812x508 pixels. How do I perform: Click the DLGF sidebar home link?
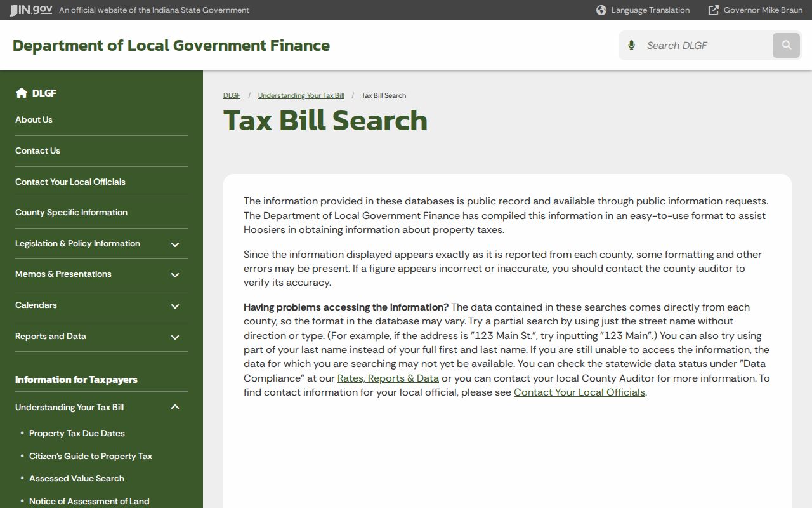coord(44,93)
